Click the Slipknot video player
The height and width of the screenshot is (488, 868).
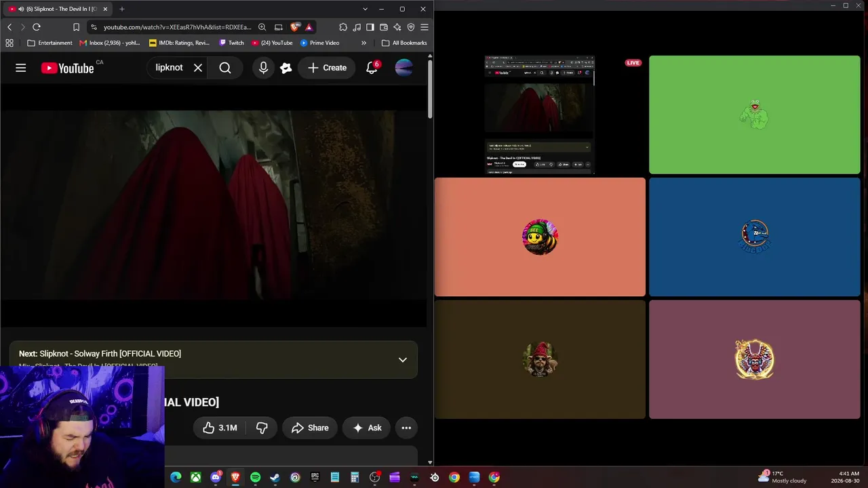pyautogui.click(x=214, y=206)
